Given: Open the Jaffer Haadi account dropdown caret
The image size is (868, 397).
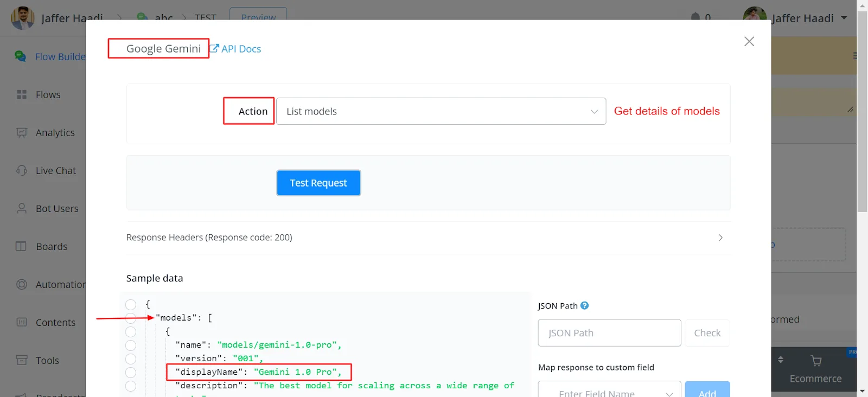Looking at the screenshot, I should 844,18.
